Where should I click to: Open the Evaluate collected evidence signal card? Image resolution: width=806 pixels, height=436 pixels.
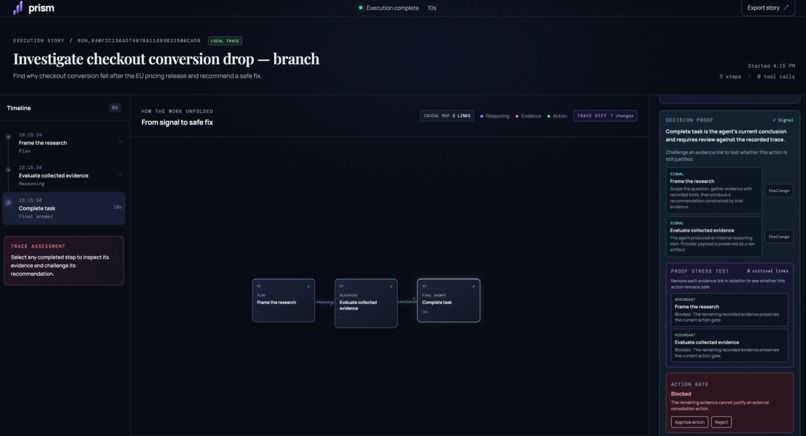(713, 237)
